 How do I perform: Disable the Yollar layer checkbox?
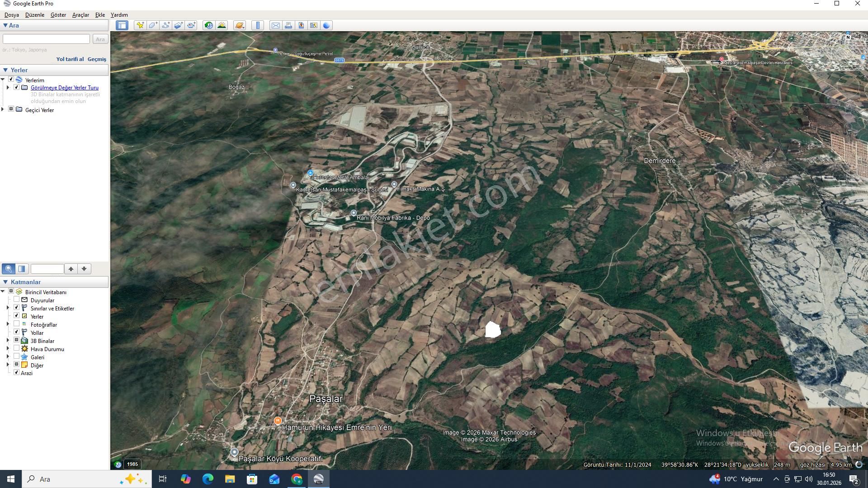tap(17, 332)
